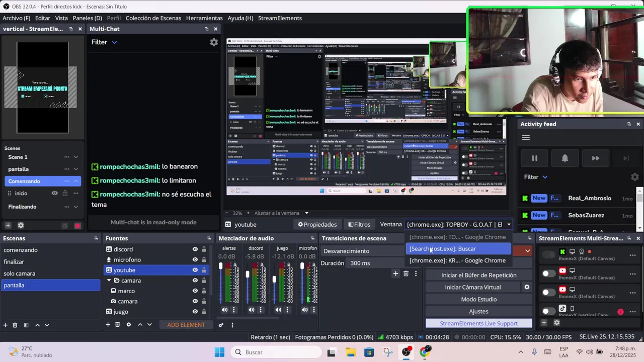The height and width of the screenshot is (362, 644).
Task: Select SearchHost.exe Buscar window option
Action: coord(458,249)
